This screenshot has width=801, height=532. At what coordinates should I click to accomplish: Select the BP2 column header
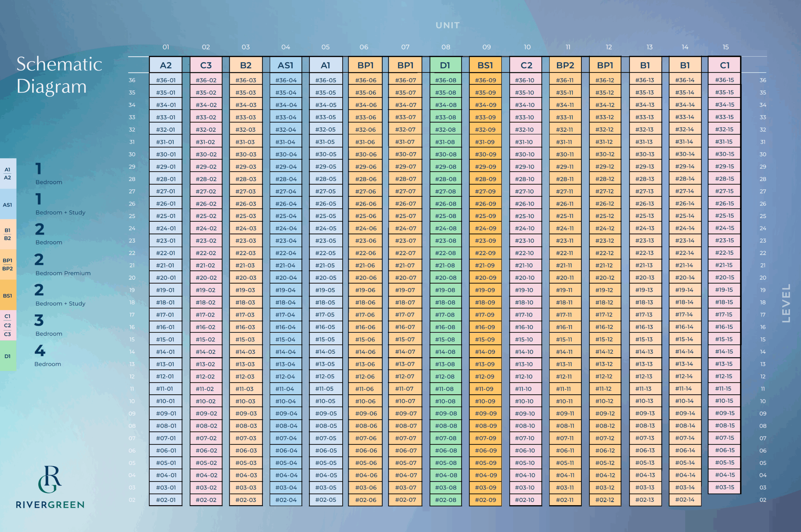(x=565, y=65)
